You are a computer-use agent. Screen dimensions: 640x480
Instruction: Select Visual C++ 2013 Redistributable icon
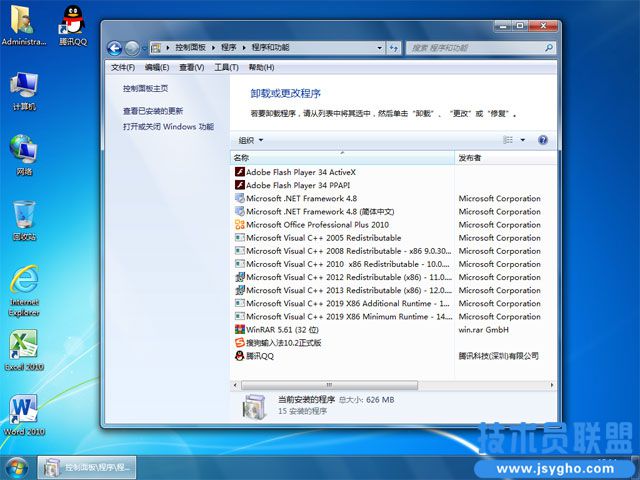click(x=240, y=290)
